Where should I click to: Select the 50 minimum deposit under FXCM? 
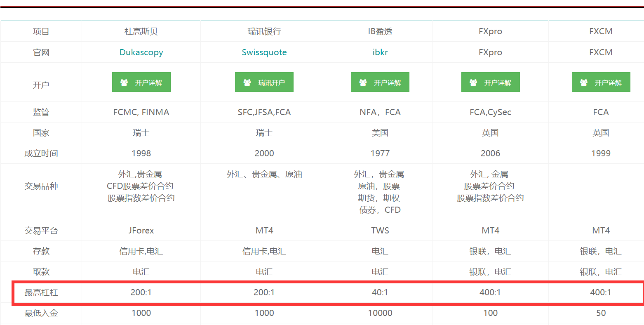click(601, 313)
